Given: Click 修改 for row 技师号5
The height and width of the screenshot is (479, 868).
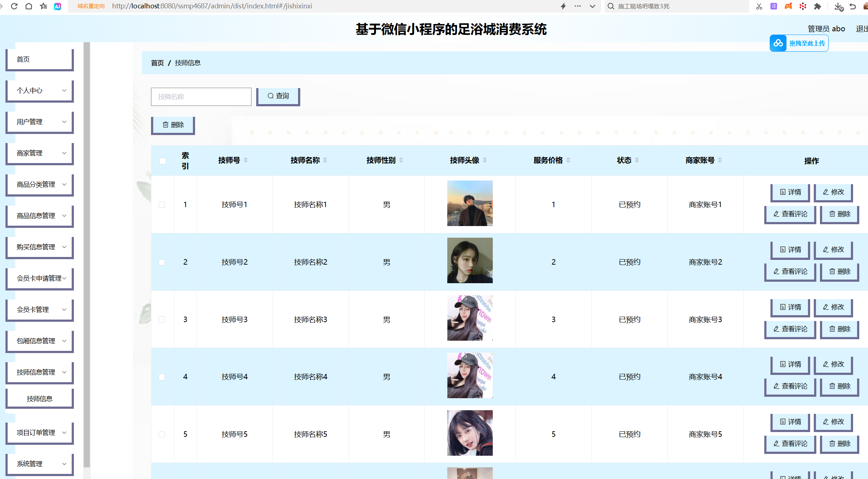Looking at the screenshot, I should (833, 422).
